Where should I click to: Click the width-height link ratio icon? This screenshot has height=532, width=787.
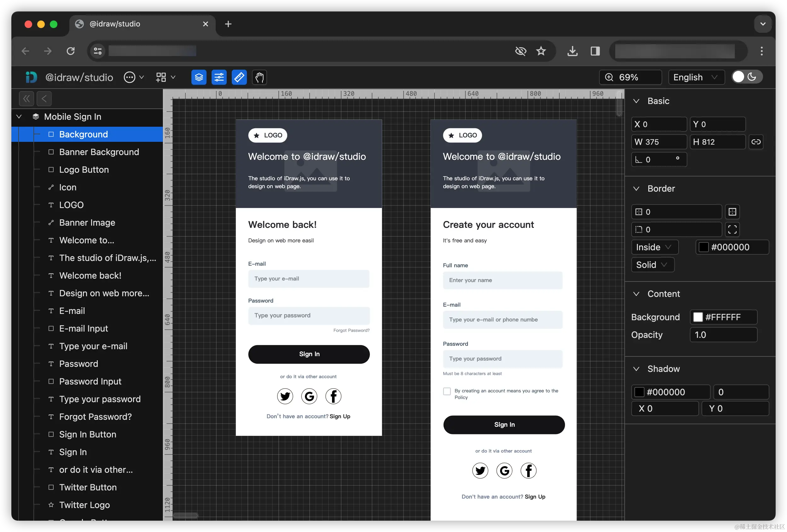click(756, 142)
